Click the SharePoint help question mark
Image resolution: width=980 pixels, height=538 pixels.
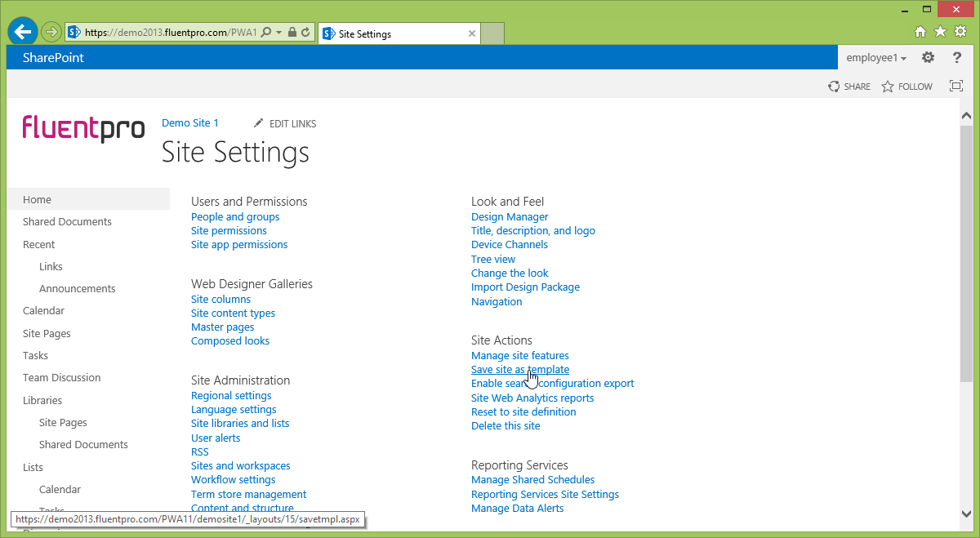point(957,57)
